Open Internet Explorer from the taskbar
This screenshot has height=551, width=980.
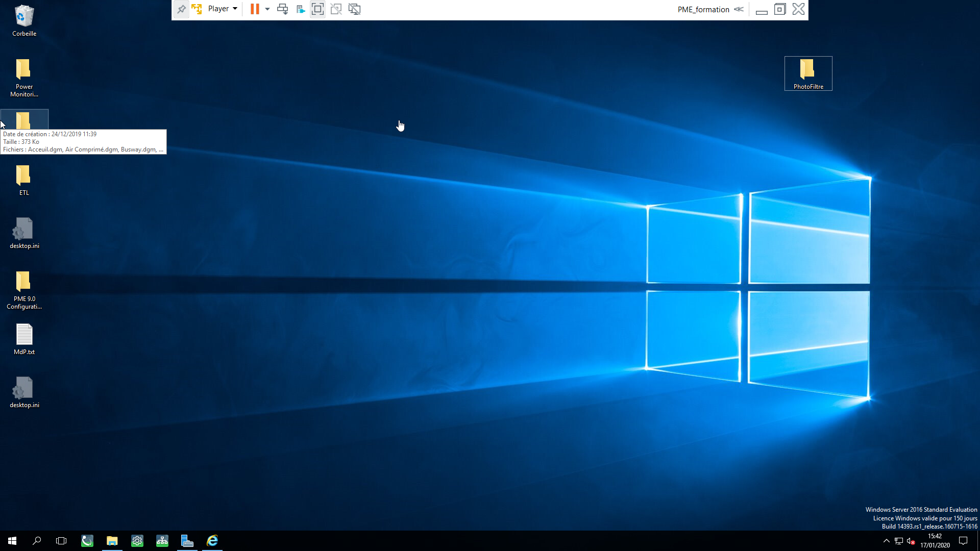pos(212,541)
